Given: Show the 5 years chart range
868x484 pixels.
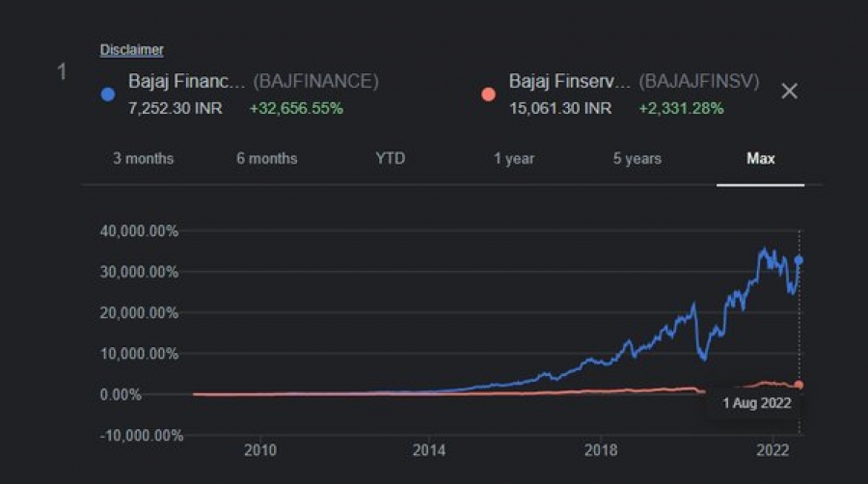Looking at the screenshot, I should (637, 159).
